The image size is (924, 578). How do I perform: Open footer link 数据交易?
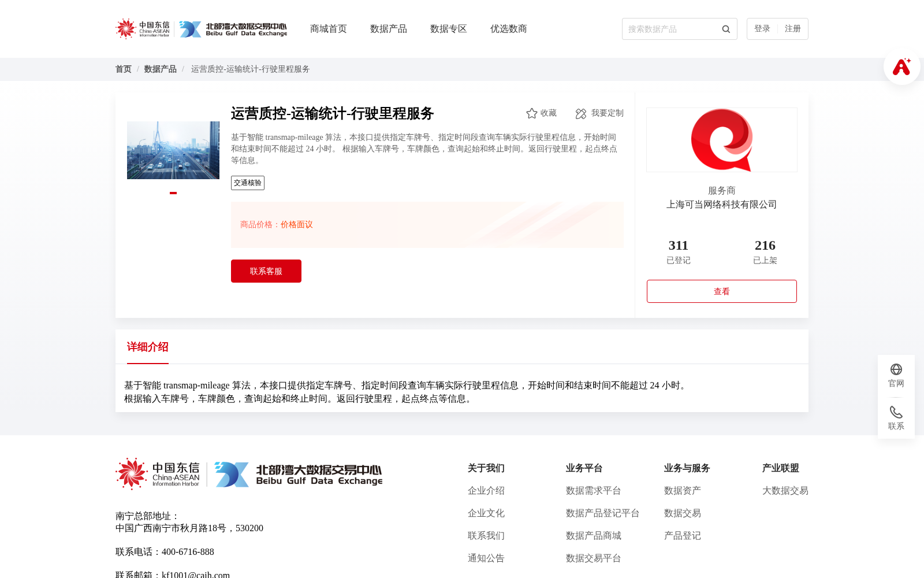683,513
